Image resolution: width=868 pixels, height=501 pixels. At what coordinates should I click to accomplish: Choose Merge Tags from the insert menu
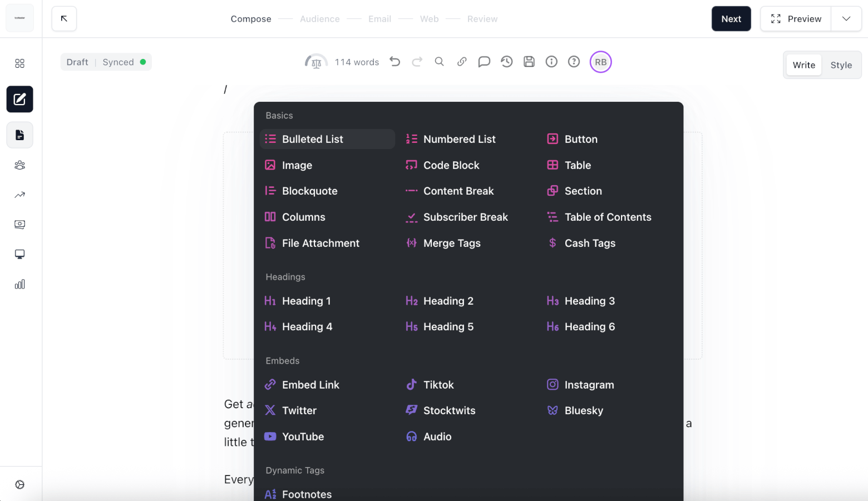point(451,243)
